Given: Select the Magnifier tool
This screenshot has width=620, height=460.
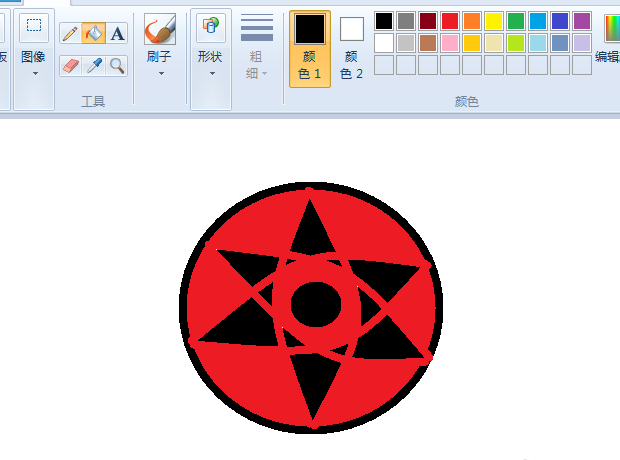Looking at the screenshot, I should tap(117, 66).
